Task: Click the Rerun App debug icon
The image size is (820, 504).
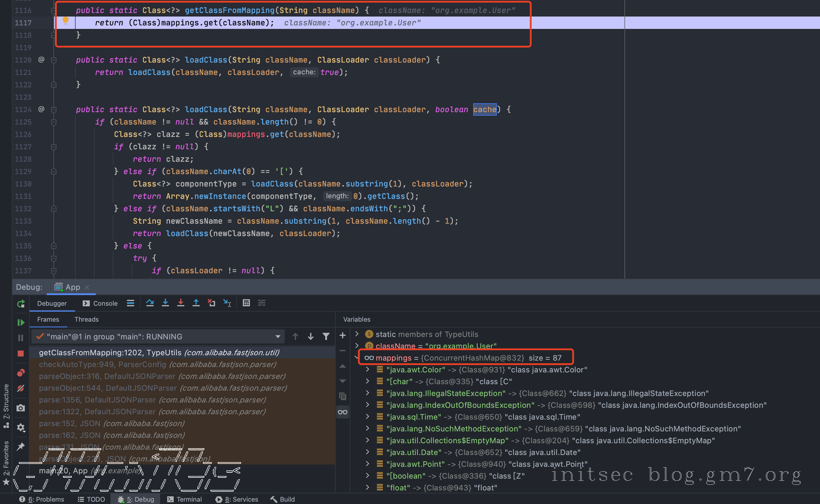Action: 21,304
